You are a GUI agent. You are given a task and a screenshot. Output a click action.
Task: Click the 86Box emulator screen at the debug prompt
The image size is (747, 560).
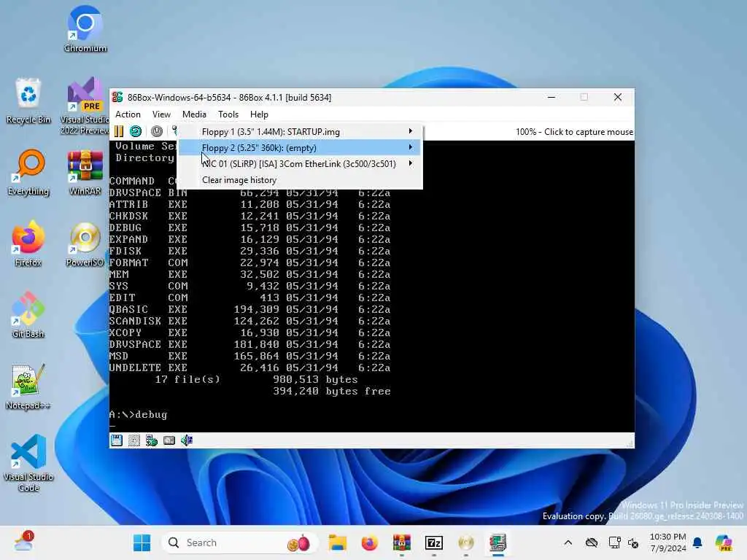click(138, 415)
